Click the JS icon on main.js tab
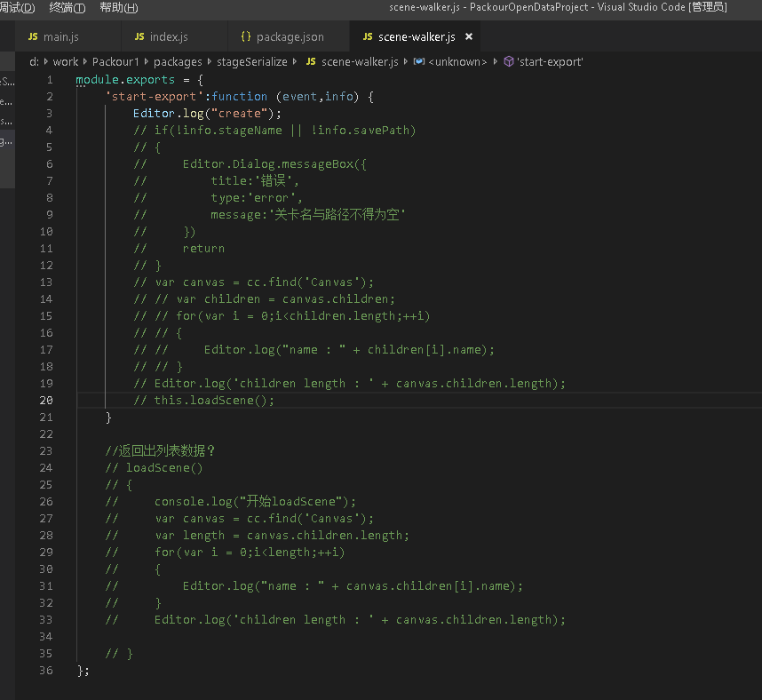The height and width of the screenshot is (700, 762). point(33,36)
